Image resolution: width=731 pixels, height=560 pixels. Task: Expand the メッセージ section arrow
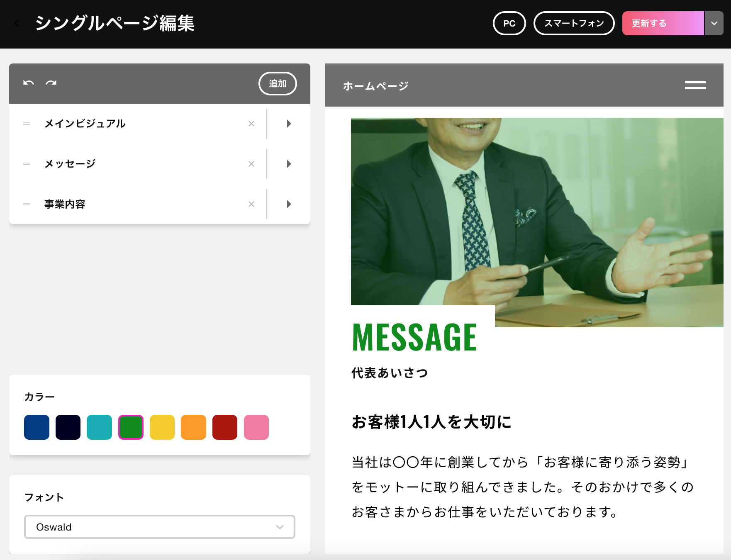[x=289, y=164]
